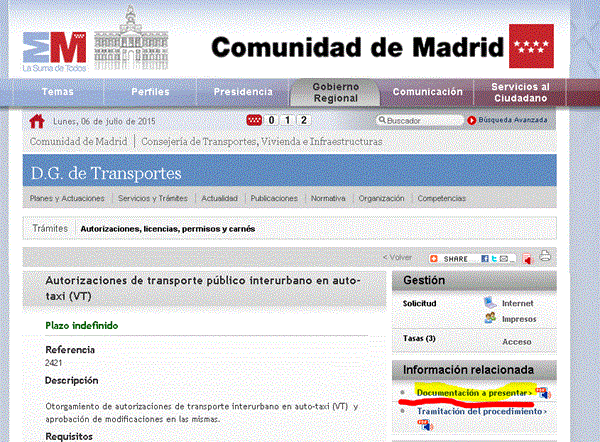600x442 pixels.
Task: Open Planes y Actuaciones menu
Action: pyautogui.click(x=67, y=198)
